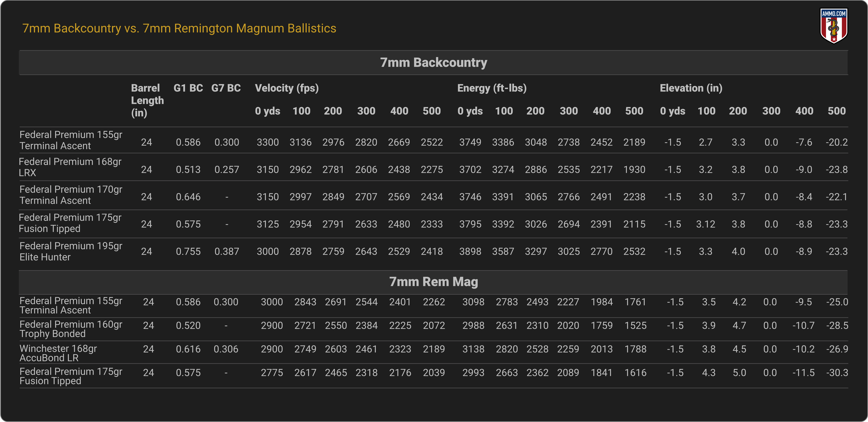Click energy value '1616'
Screen dimensions: 868x422
point(635,373)
